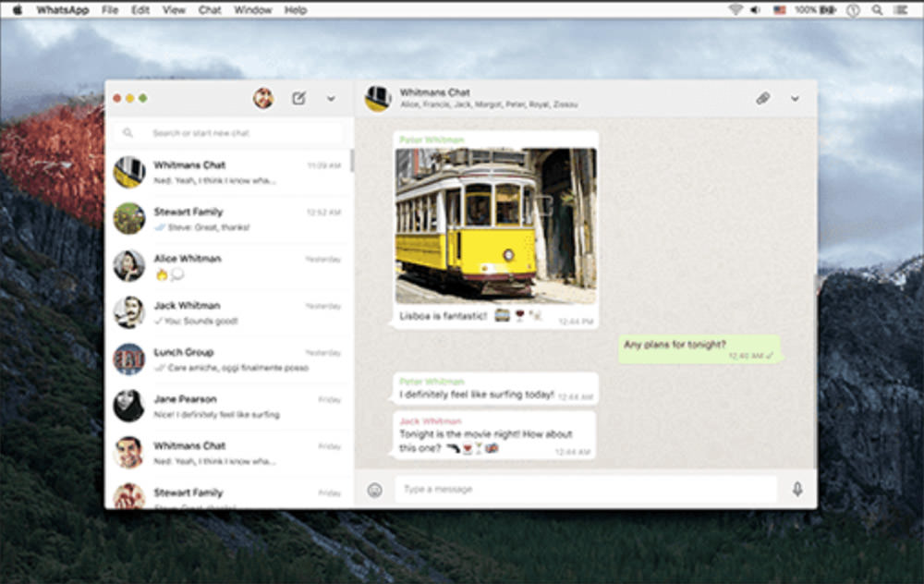This screenshot has height=584, width=924.
Task: Click the chat list scrollbar
Action: point(352,160)
